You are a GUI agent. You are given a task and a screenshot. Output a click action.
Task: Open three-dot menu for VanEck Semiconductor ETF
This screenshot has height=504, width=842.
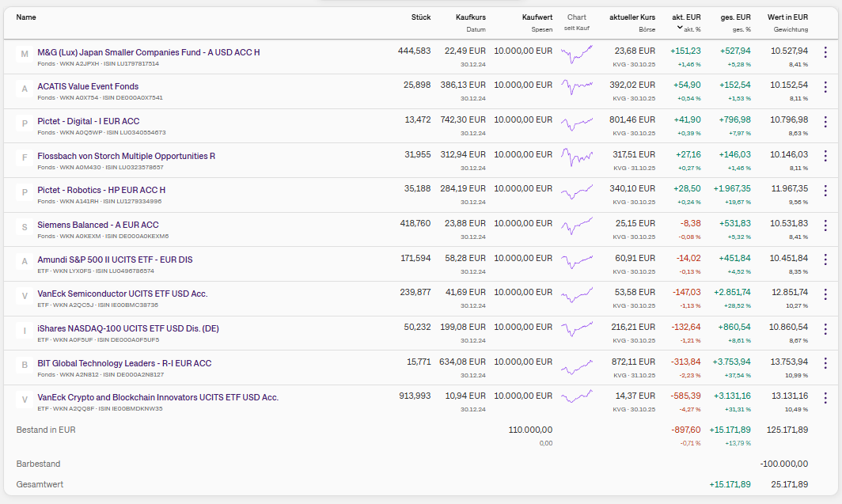(x=825, y=294)
